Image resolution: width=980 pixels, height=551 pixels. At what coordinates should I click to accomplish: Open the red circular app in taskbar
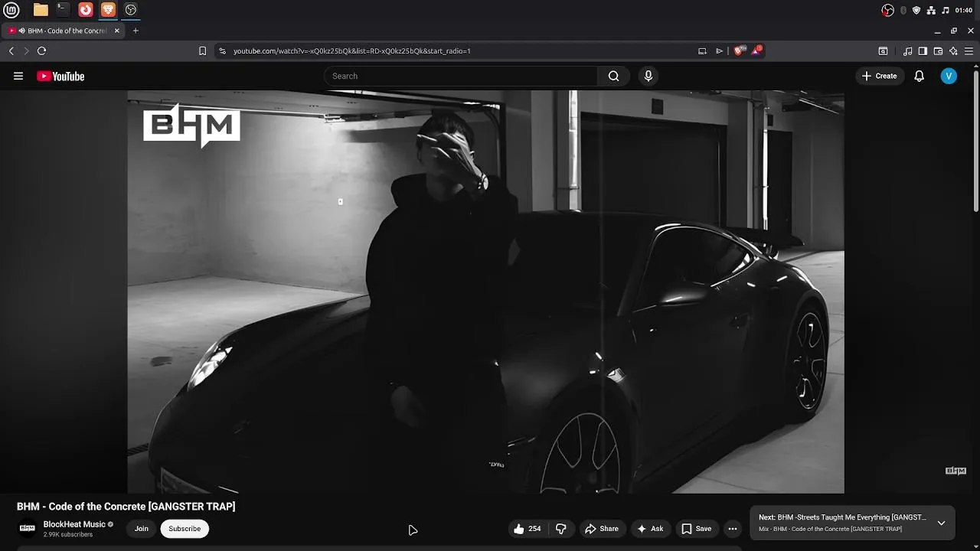(x=86, y=10)
